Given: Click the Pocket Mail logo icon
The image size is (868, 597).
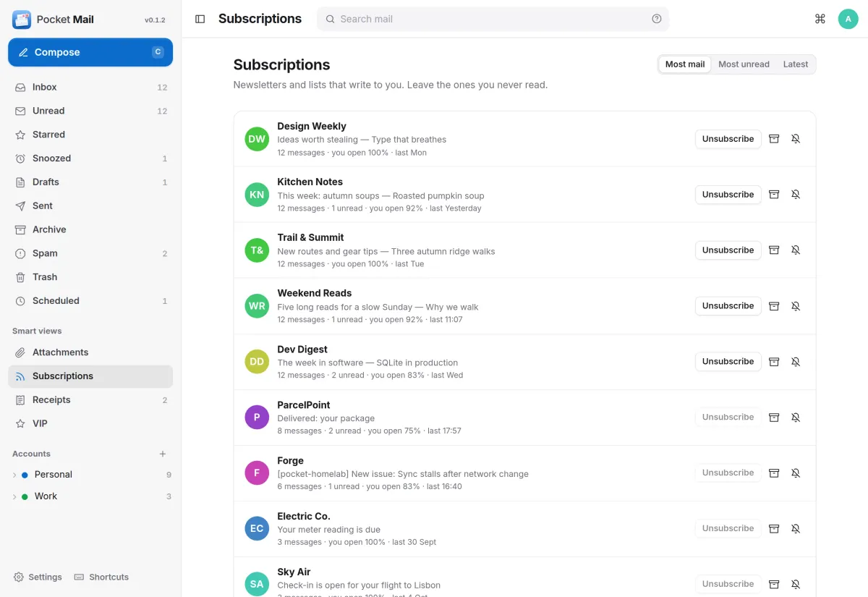Looking at the screenshot, I should [22, 20].
